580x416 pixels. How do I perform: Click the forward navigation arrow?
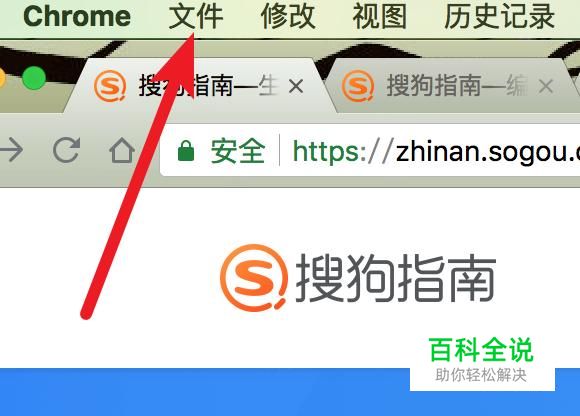point(11,150)
